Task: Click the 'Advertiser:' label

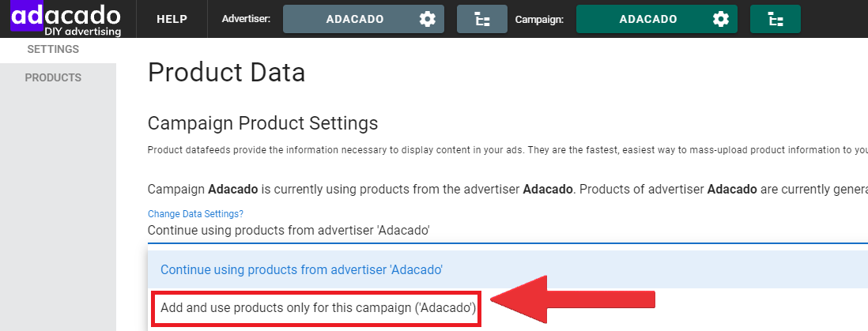Action: point(246,20)
